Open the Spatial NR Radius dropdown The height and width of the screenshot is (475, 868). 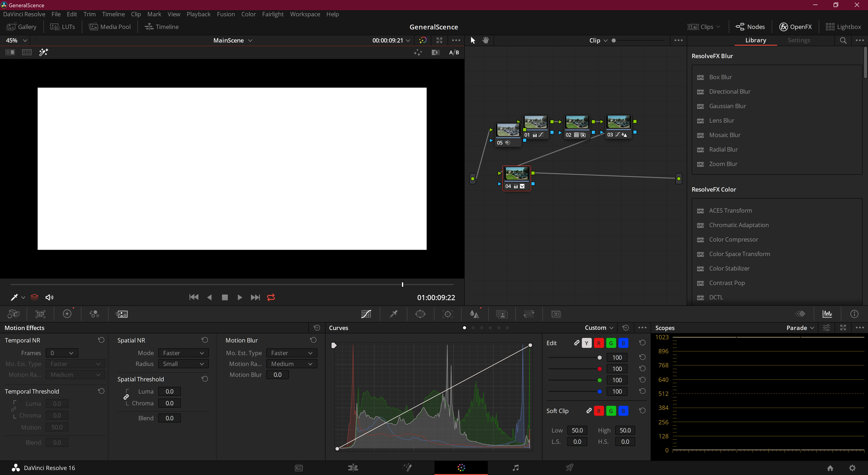tap(183, 364)
